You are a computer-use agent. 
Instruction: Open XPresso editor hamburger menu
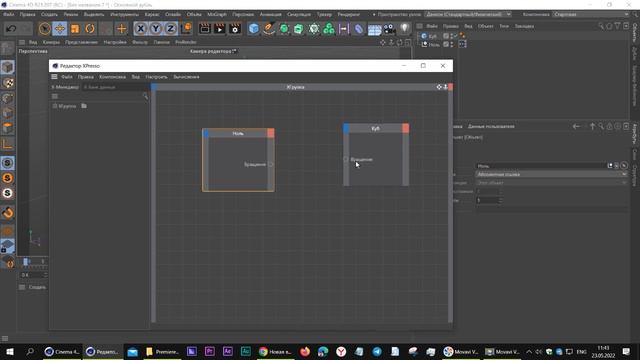point(54,77)
